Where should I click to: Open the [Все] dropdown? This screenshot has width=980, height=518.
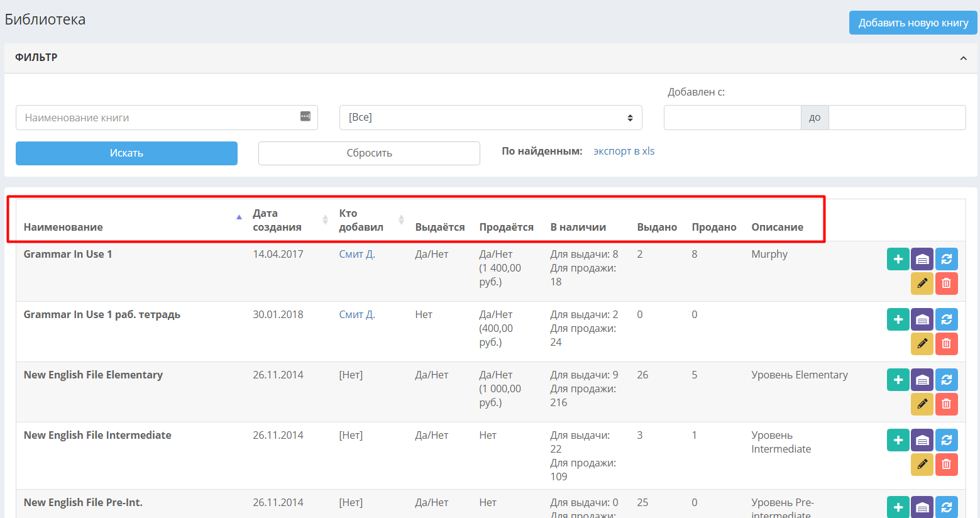point(491,118)
